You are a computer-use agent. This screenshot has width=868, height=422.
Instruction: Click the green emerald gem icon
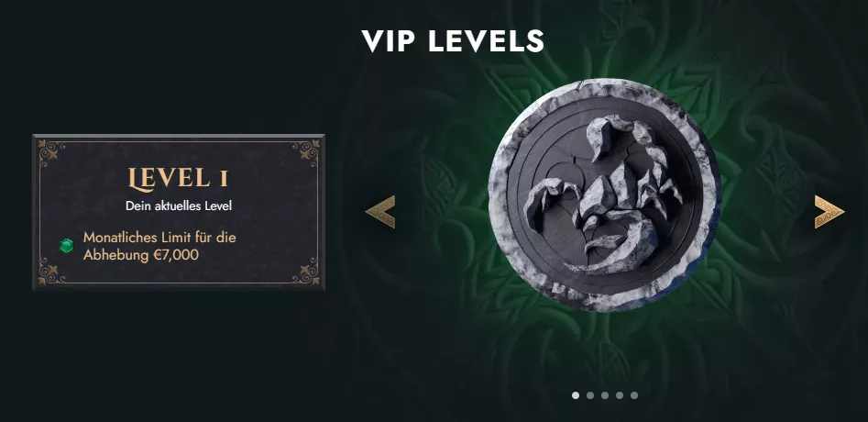(x=66, y=245)
